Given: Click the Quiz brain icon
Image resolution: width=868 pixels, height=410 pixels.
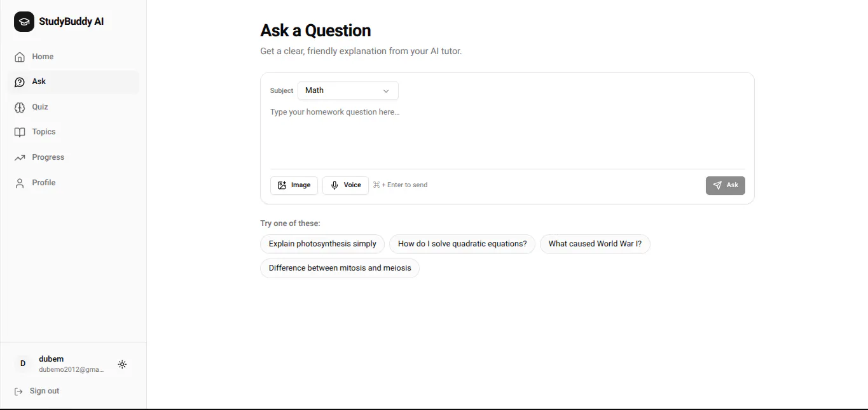Looking at the screenshot, I should (20, 107).
